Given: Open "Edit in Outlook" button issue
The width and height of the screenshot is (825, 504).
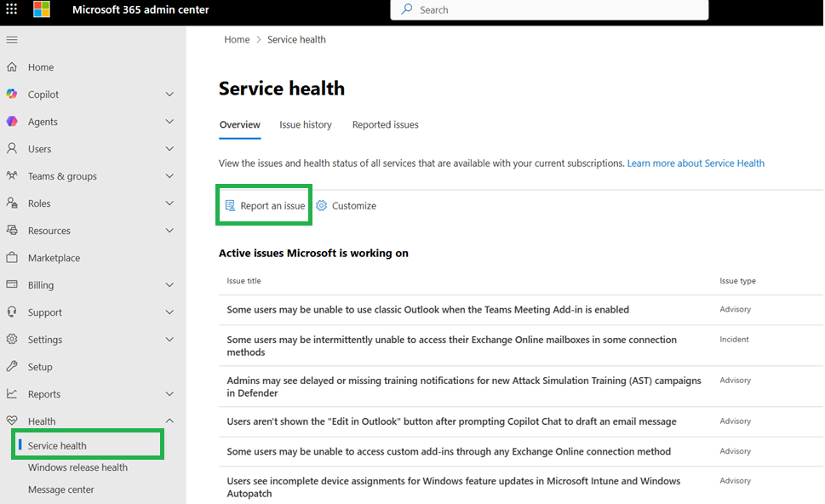Looking at the screenshot, I should tap(451, 421).
